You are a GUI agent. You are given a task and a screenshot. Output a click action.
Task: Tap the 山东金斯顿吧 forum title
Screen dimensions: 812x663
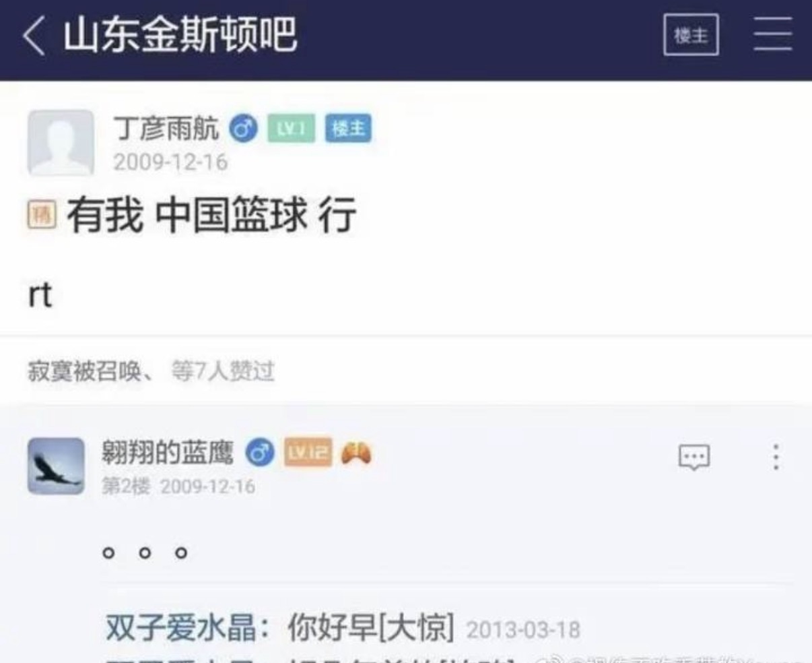(180, 35)
